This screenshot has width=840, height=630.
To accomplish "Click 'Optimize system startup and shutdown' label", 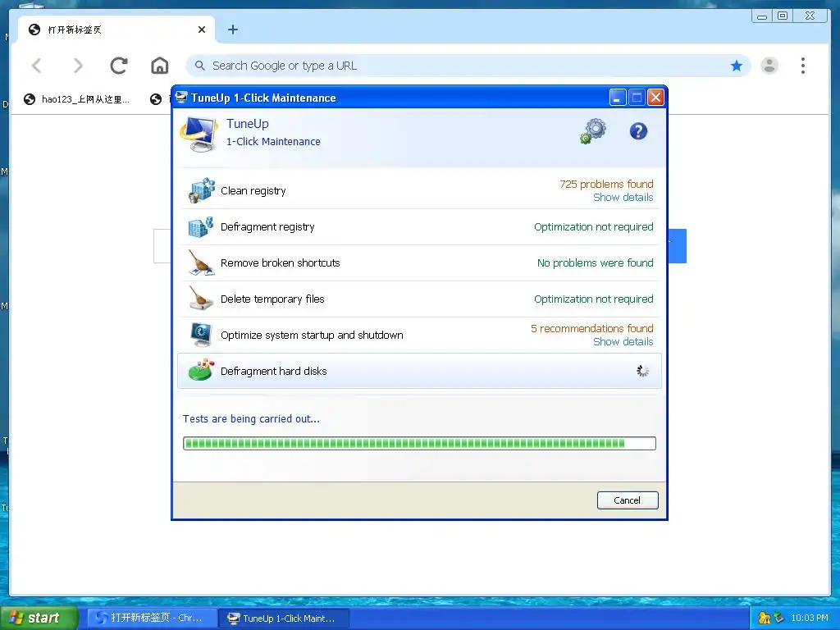I will pyautogui.click(x=312, y=335).
